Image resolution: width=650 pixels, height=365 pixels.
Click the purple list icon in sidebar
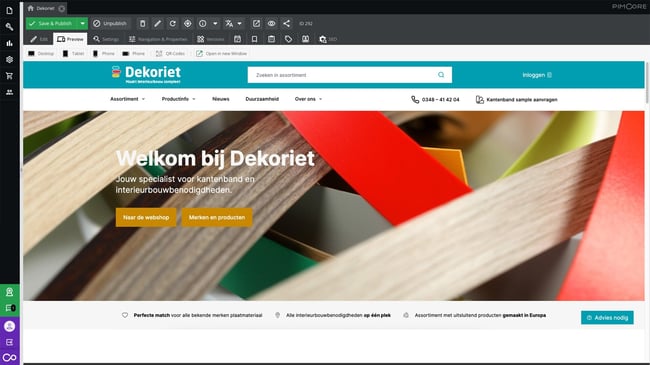coord(10,342)
